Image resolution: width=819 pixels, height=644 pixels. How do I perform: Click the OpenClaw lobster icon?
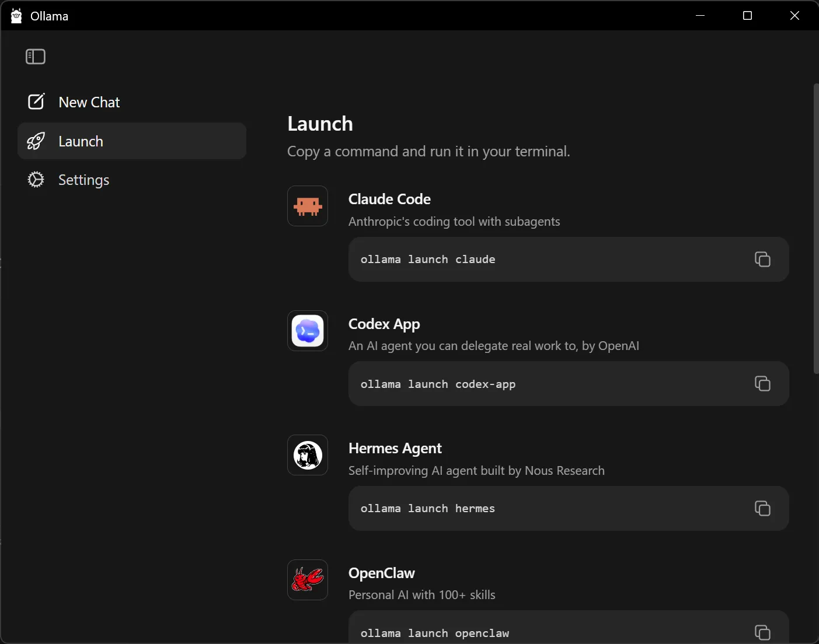(308, 580)
